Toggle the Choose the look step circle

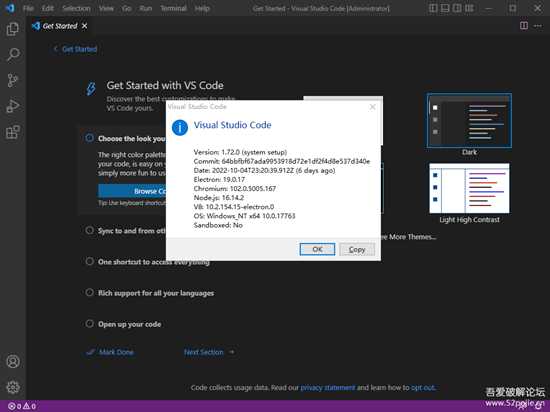tap(89, 138)
